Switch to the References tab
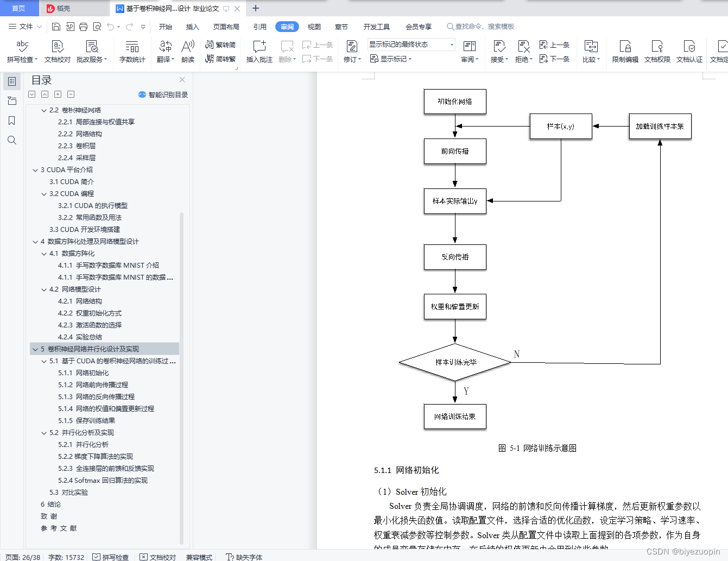This screenshot has width=728, height=561. [x=259, y=27]
